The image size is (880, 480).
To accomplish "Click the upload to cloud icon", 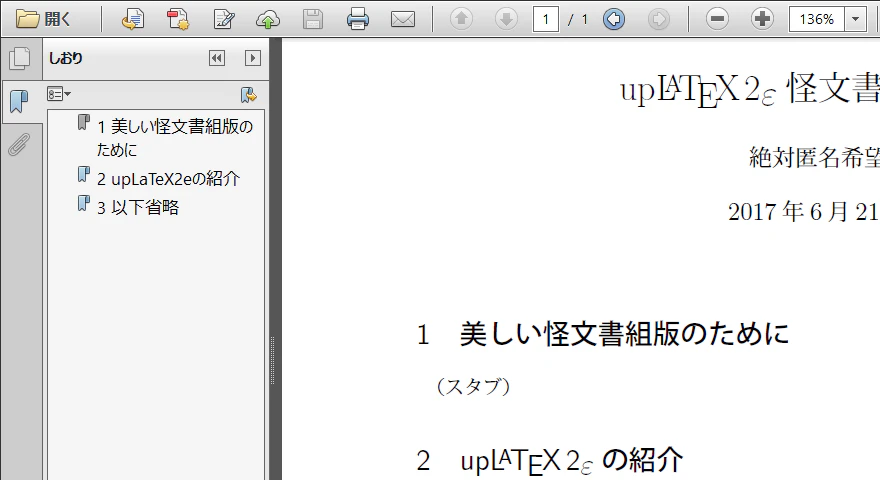I will pyautogui.click(x=268, y=20).
